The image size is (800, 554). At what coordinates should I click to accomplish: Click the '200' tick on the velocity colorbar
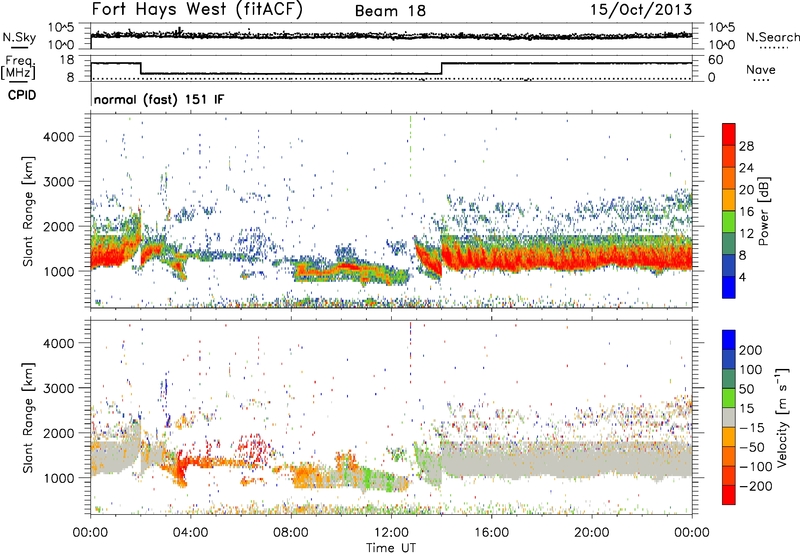[x=751, y=350]
